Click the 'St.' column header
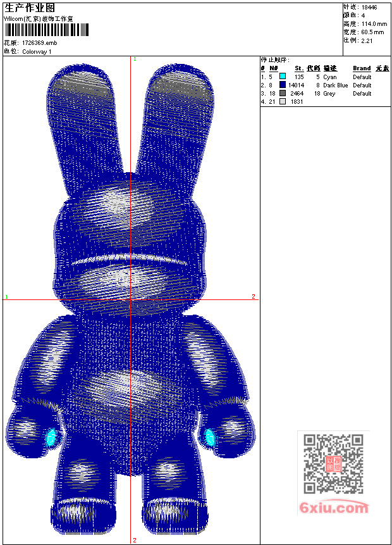Screen dimensions: 392x545 [x=299, y=68]
